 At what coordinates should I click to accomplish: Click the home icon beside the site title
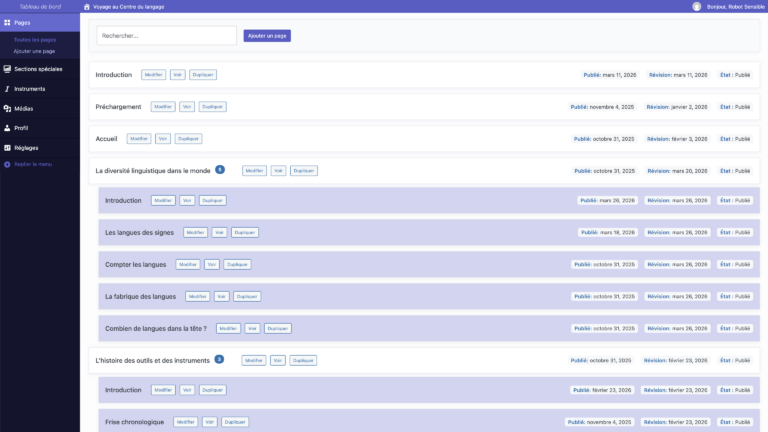pyautogui.click(x=87, y=6)
